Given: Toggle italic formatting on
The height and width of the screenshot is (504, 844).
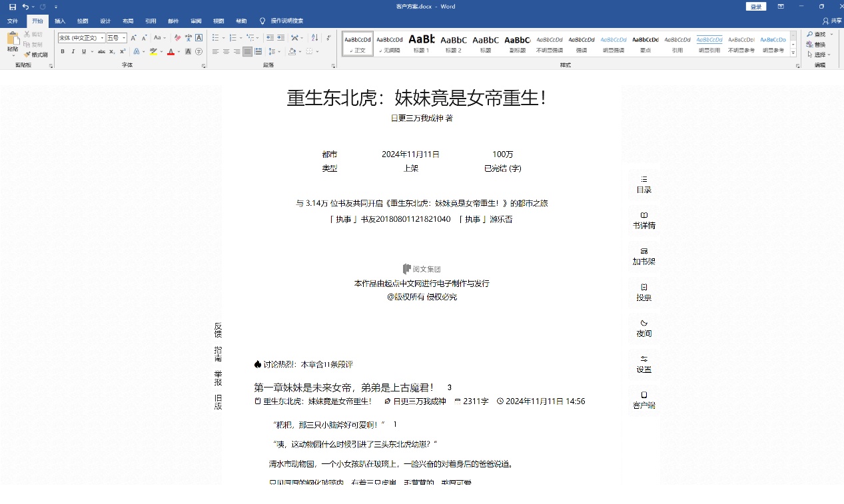Looking at the screenshot, I should coord(73,51).
